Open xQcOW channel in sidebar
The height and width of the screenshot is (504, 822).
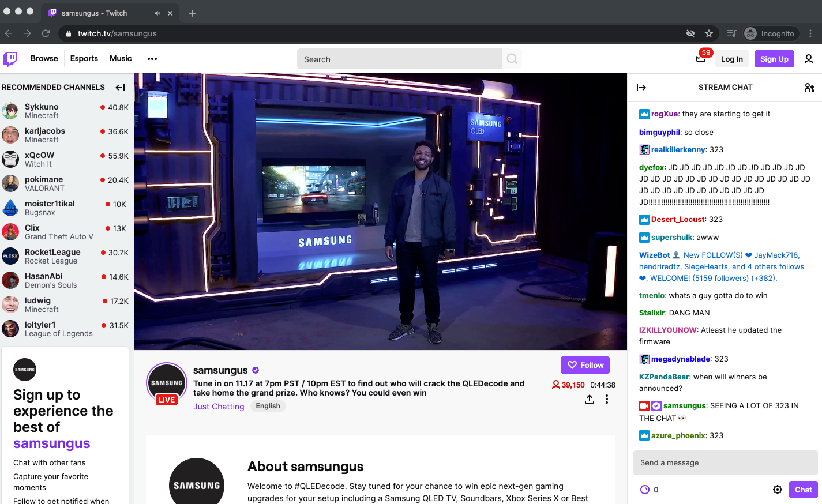click(x=66, y=159)
